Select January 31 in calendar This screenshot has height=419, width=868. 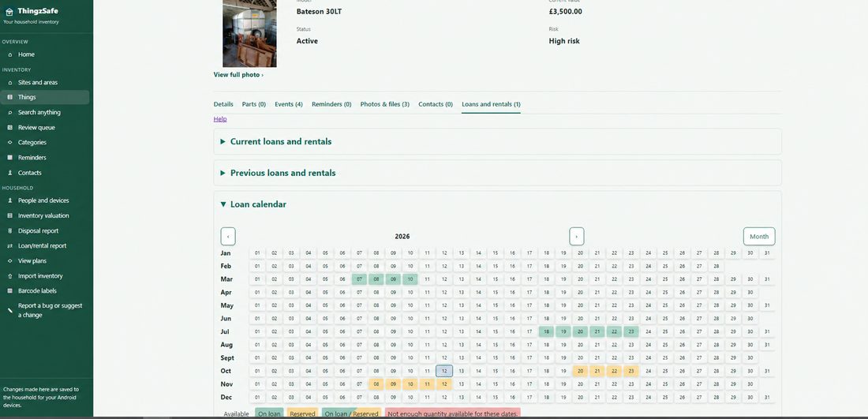767,253
